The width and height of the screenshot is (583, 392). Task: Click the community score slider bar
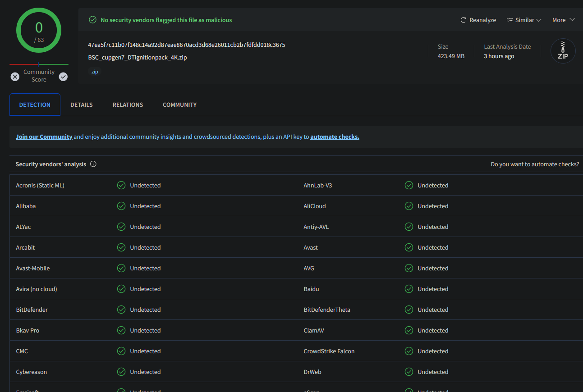coord(39,64)
